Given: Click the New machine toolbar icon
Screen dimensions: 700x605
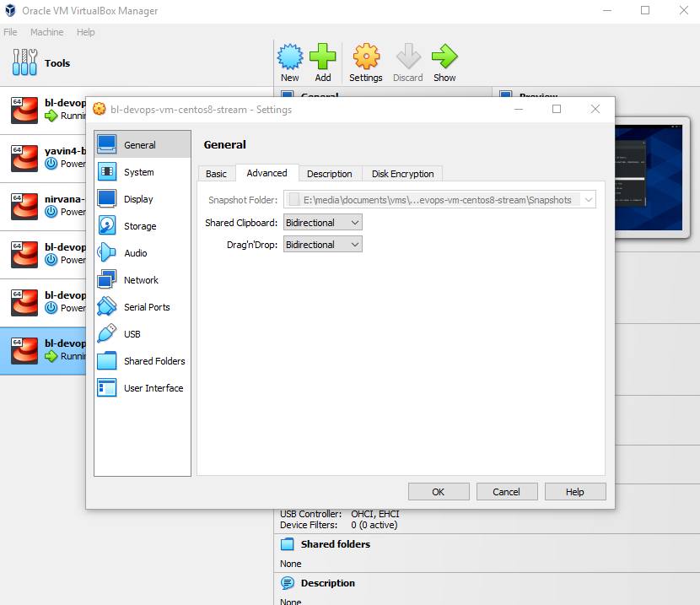Looking at the screenshot, I should pyautogui.click(x=290, y=57).
